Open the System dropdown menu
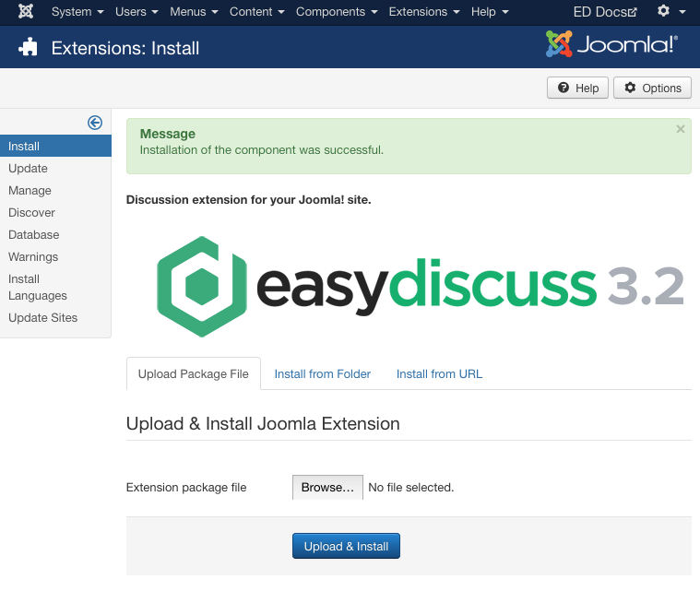The image size is (700, 591). (x=77, y=12)
